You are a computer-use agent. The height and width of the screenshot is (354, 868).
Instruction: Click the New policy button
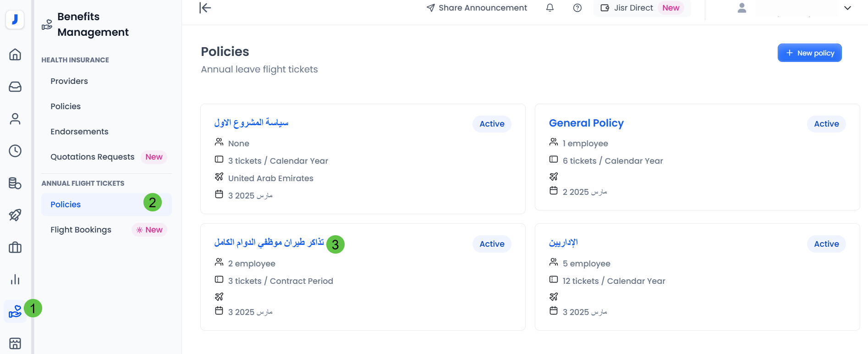click(x=809, y=53)
